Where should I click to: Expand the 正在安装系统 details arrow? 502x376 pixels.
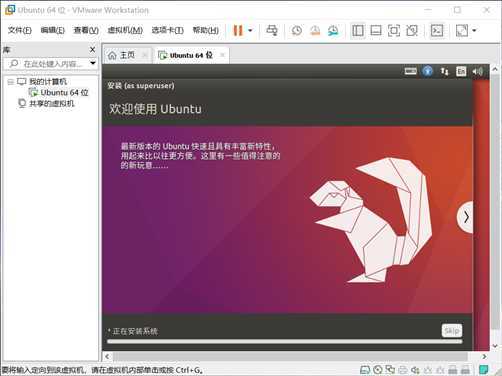coord(109,331)
